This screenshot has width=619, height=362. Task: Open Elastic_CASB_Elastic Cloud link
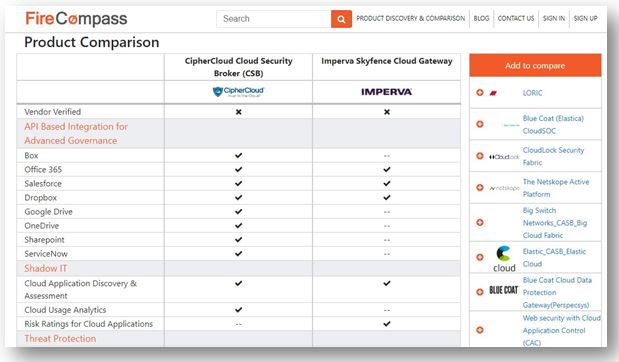tap(554, 257)
